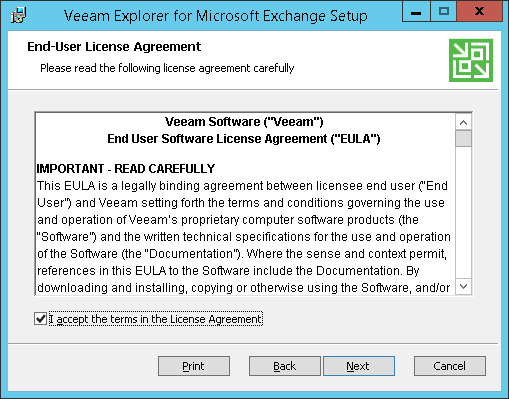Click the EULA scroll down arrow
The height and width of the screenshot is (399, 509).
point(463,286)
